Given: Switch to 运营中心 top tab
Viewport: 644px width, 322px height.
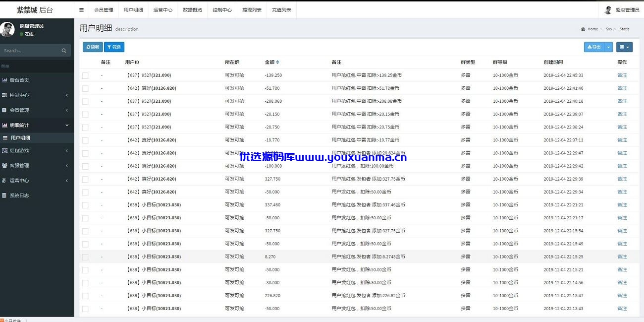Looking at the screenshot, I should [x=163, y=10].
